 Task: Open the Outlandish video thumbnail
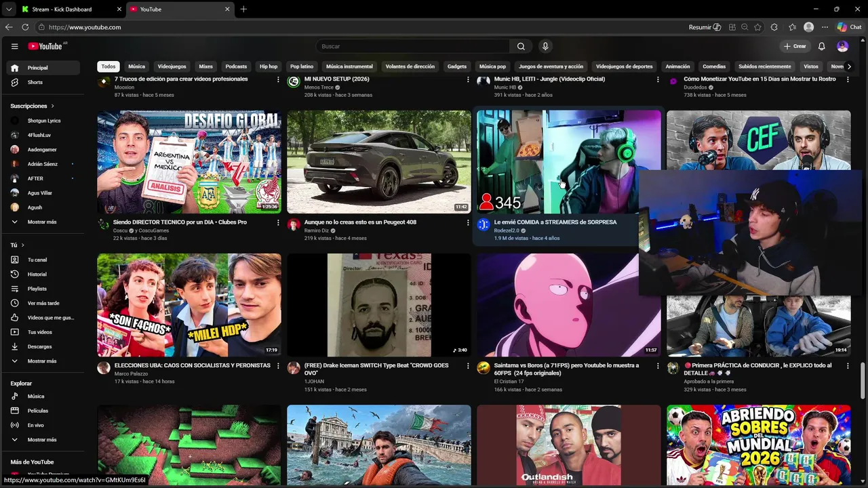point(569,445)
